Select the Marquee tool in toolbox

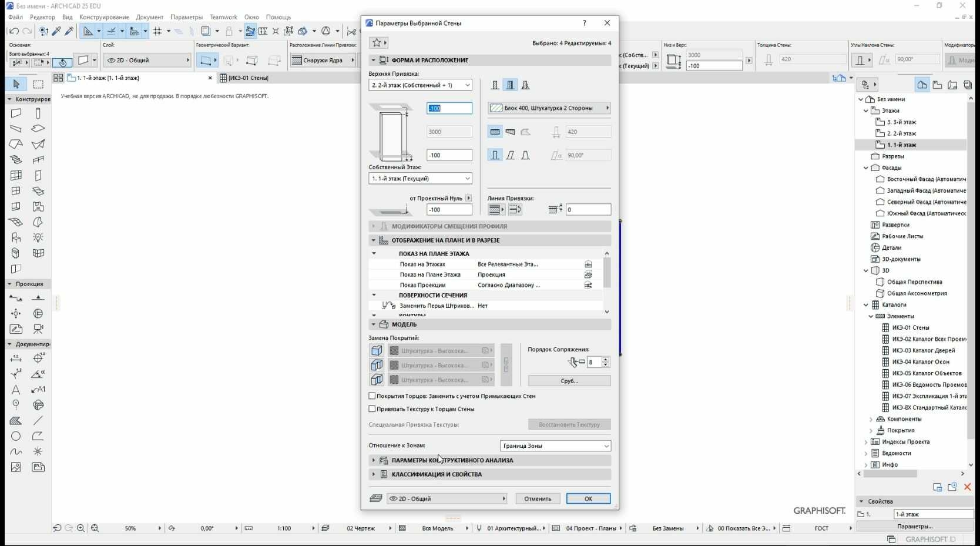[x=38, y=84]
